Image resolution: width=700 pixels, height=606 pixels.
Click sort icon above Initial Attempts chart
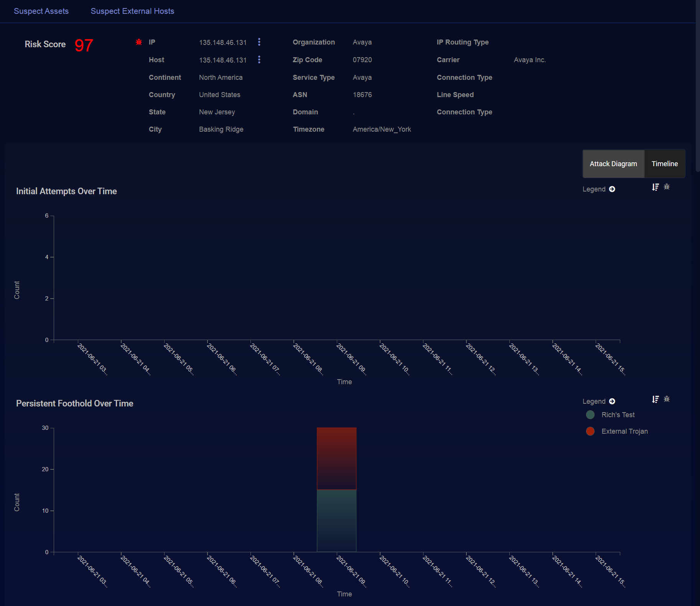(656, 187)
